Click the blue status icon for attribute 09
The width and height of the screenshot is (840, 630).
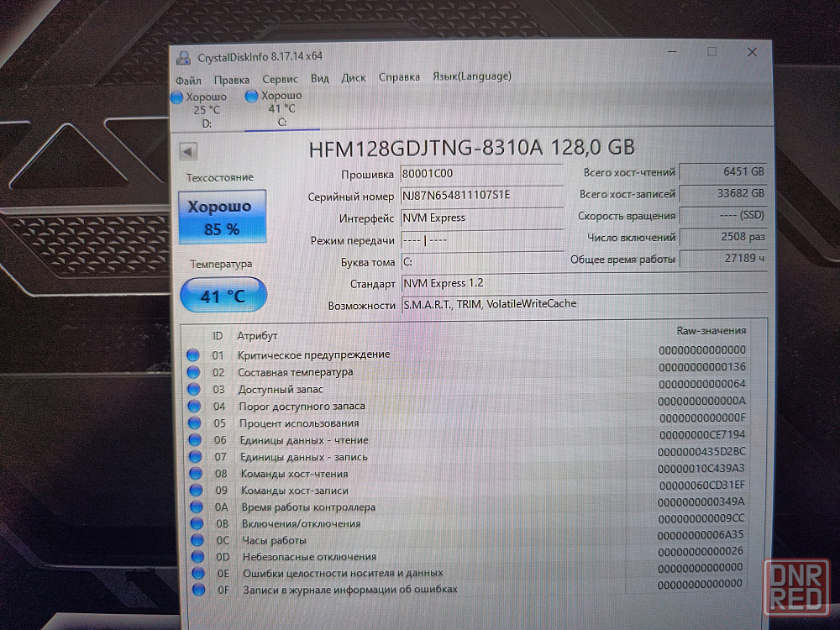tap(196, 490)
